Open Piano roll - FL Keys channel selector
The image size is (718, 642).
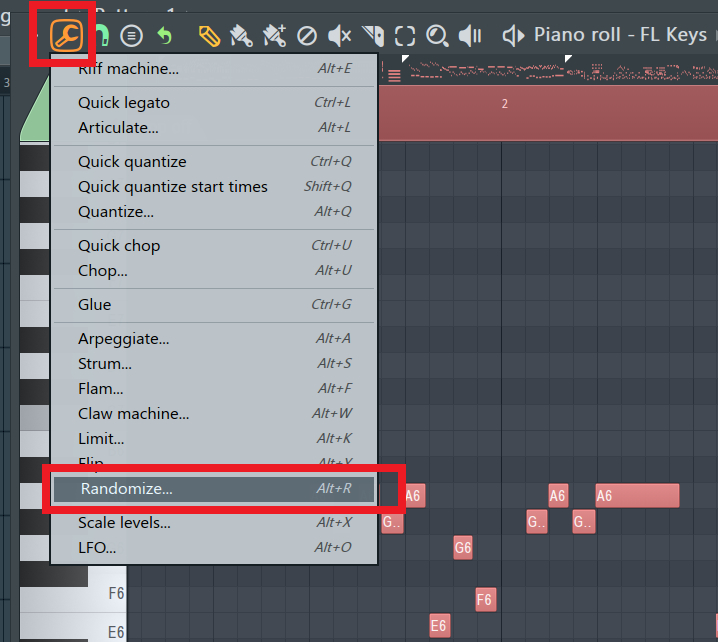click(620, 35)
